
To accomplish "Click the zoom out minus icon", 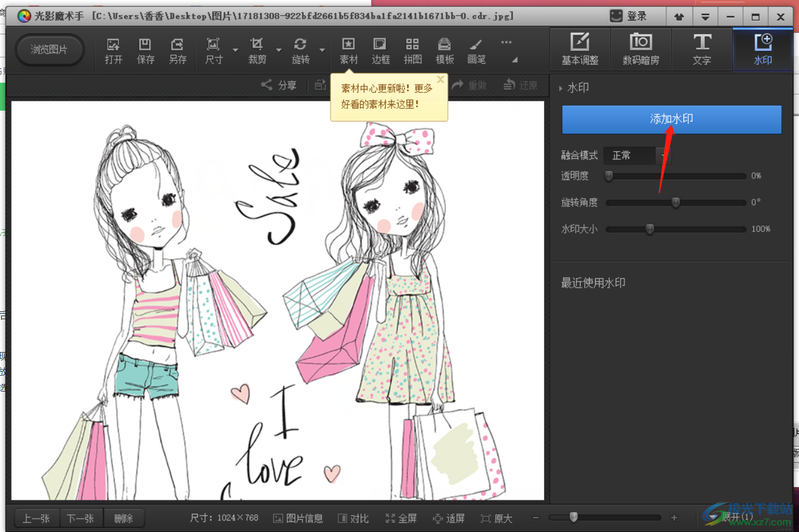I will [536, 518].
